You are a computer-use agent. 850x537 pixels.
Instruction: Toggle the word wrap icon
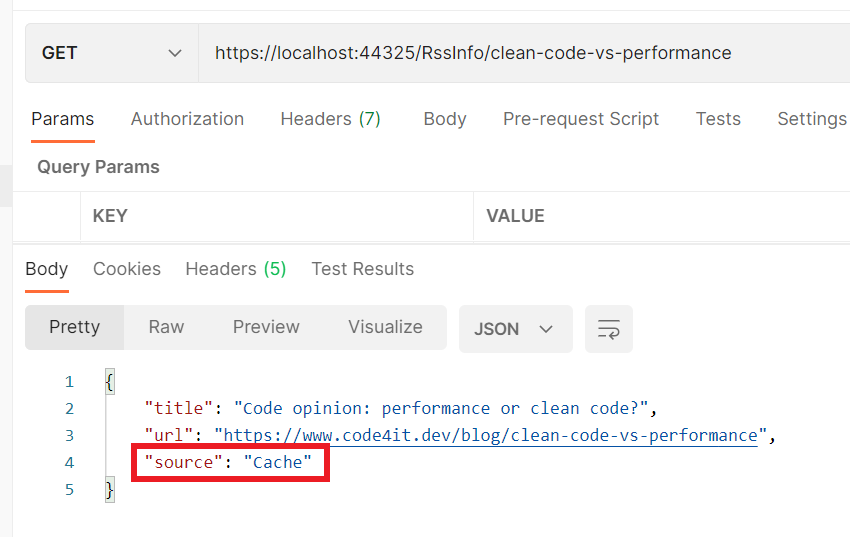point(608,329)
